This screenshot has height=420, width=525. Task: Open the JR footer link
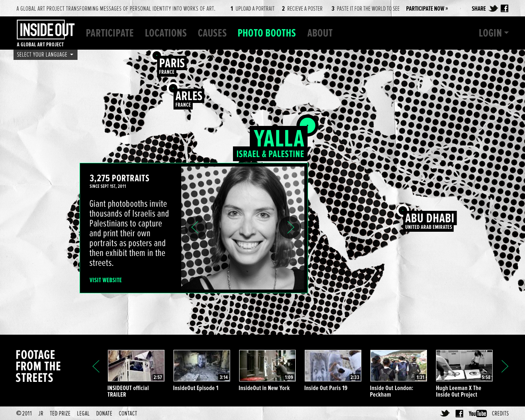pyautogui.click(x=41, y=413)
